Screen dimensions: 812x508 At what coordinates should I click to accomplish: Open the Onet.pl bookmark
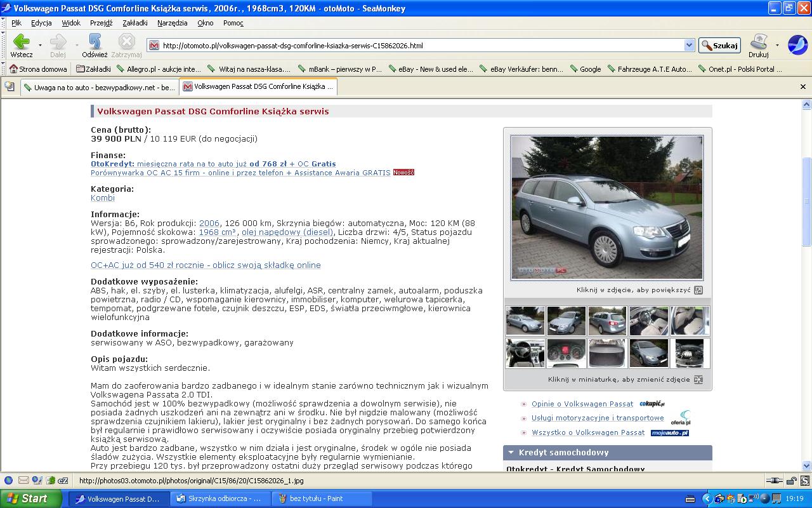pyautogui.click(x=740, y=69)
